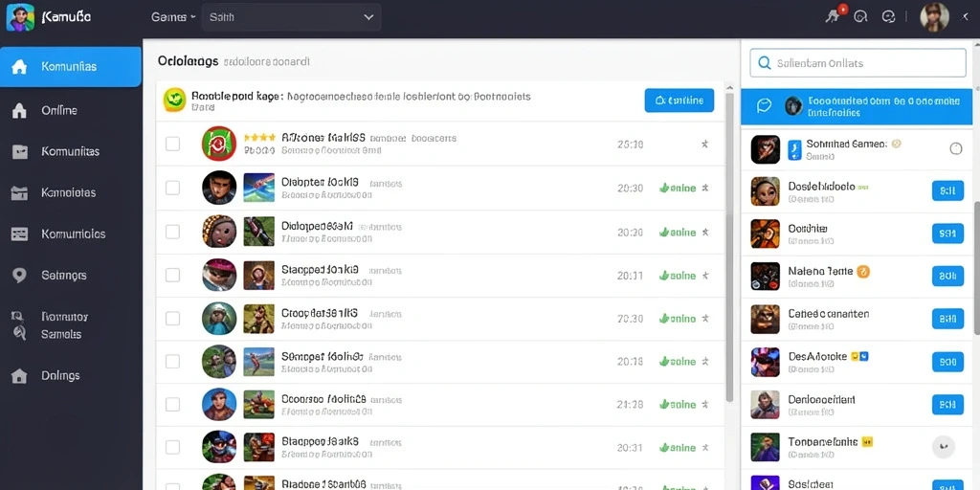Star the row timed 70:30
Screen dimensions: 980x490
pos(705,318)
